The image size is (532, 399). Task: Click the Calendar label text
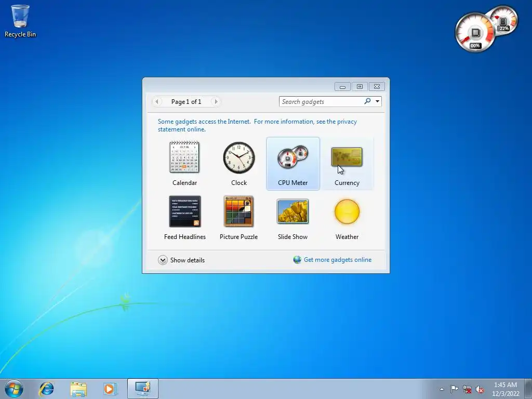184,182
